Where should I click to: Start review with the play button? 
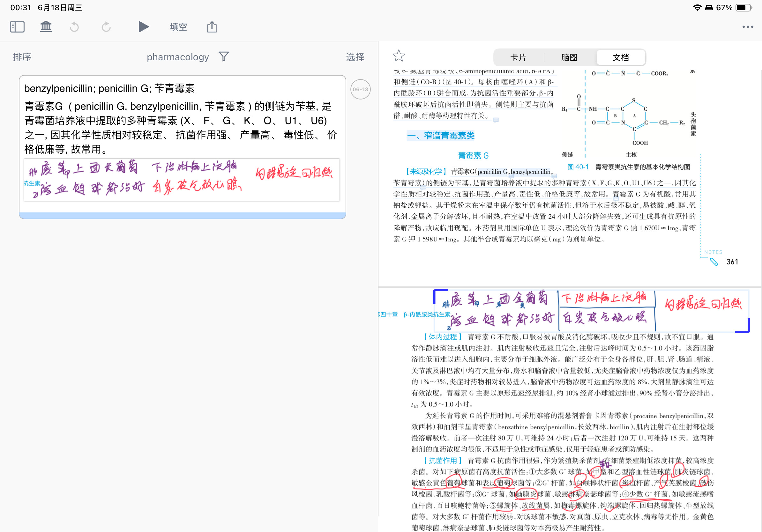(143, 27)
